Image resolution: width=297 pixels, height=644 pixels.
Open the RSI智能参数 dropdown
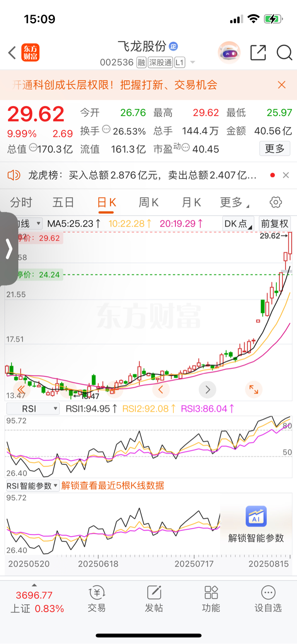click(32, 486)
